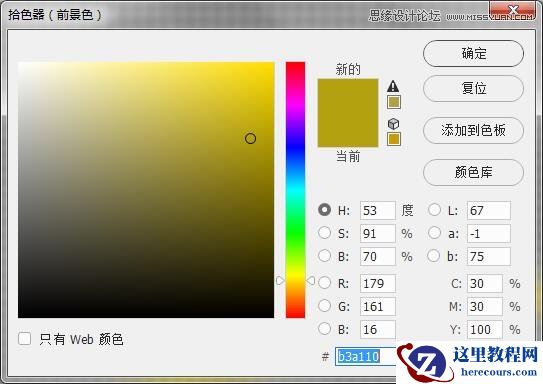Click the 复位 button
Image resolution: width=543 pixels, height=384 pixels.
click(x=473, y=88)
